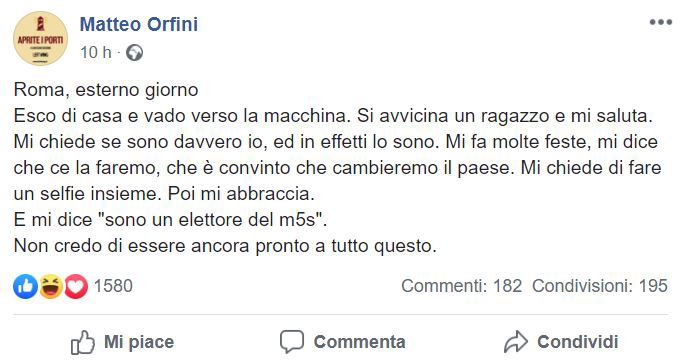Open the 10 h timestamp link
Screen dimensions: 681x360
(96, 53)
